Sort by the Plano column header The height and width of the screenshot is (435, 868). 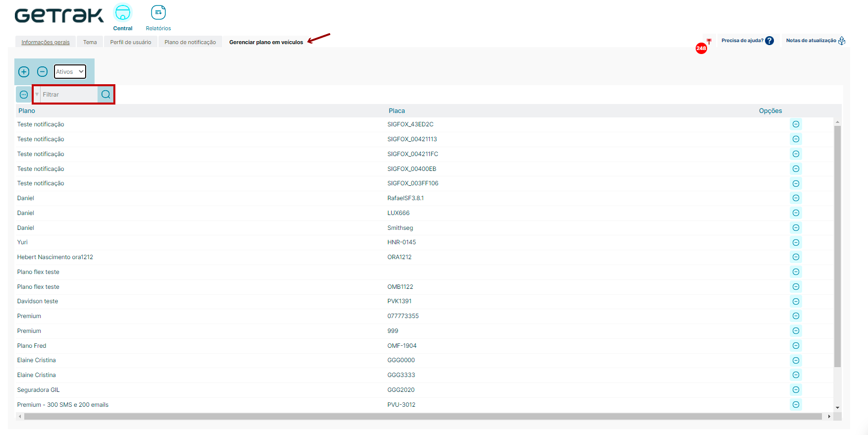pyautogui.click(x=27, y=111)
